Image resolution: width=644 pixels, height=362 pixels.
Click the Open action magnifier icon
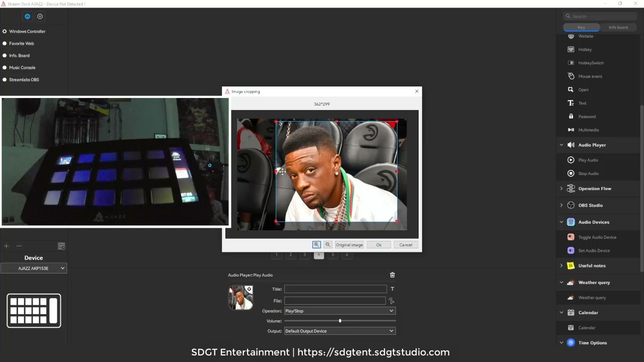click(571, 89)
